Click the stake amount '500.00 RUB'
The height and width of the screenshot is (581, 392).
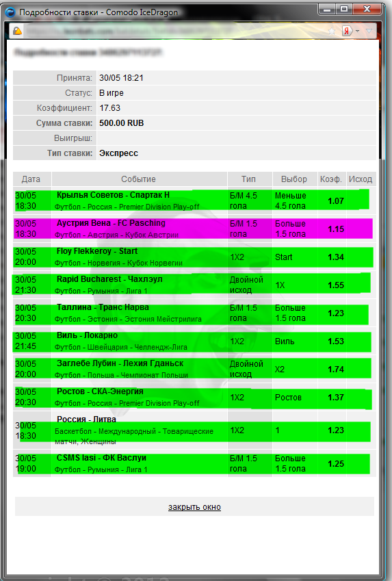pos(122,123)
